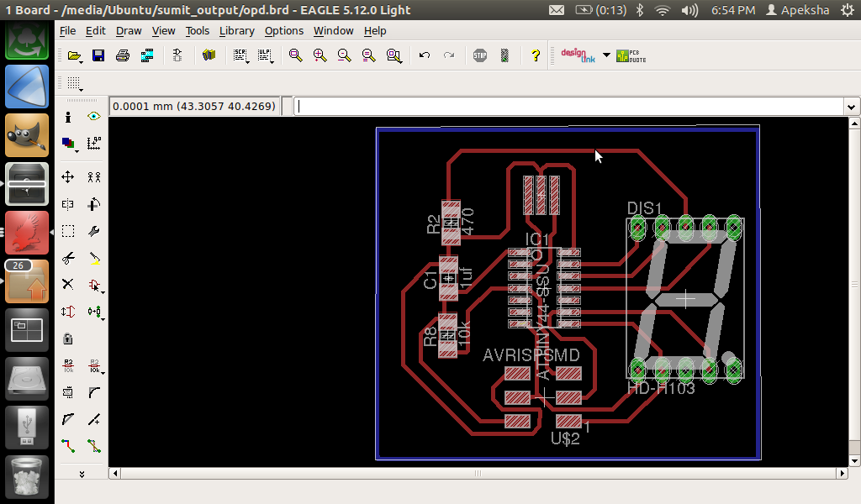Open help with the yellow question mark
This screenshot has height=504, width=861.
tap(536, 55)
